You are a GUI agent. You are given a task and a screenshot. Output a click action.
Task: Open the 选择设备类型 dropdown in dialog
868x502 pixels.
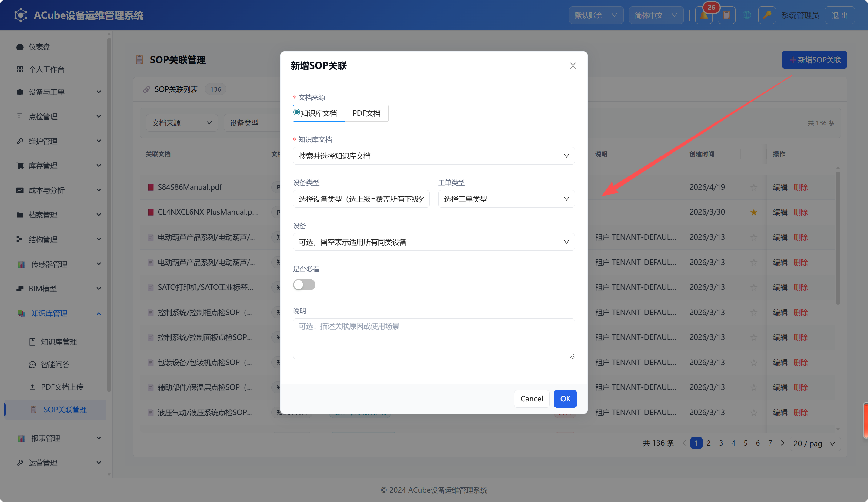(x=361, y=199)
